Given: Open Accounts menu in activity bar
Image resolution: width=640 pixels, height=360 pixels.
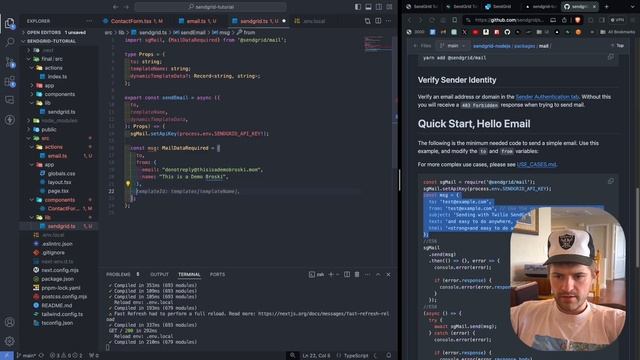Looking at the screenshot, I should 9,322.
